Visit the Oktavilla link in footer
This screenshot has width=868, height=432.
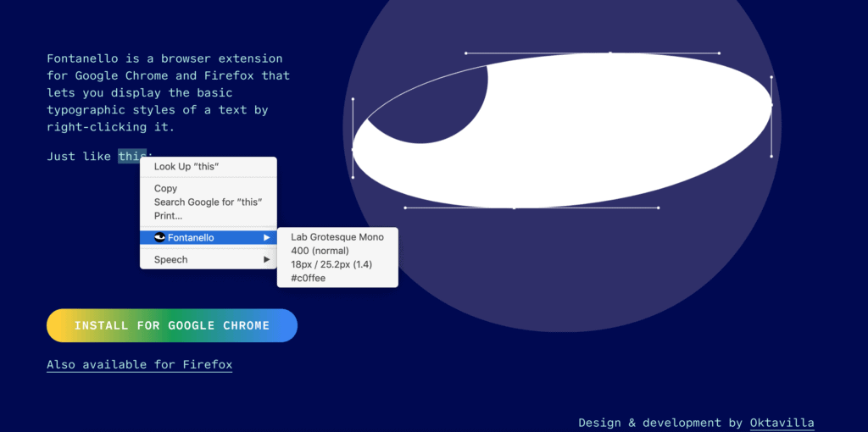[782, 423]
